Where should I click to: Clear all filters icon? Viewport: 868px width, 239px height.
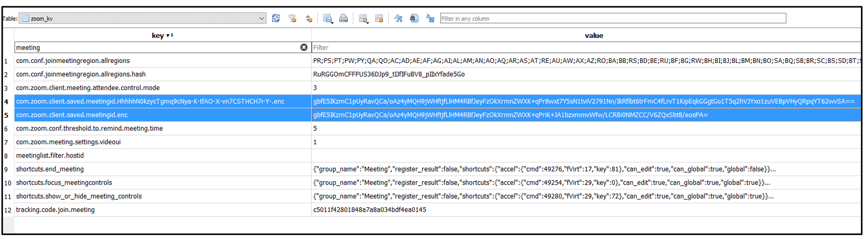(x=292, y=18)
